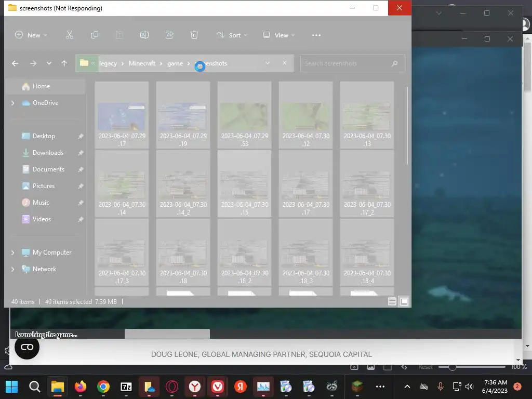Toggle images icon in browser status bar
This screenshot has height=399, width=532.
pos(371,367)
